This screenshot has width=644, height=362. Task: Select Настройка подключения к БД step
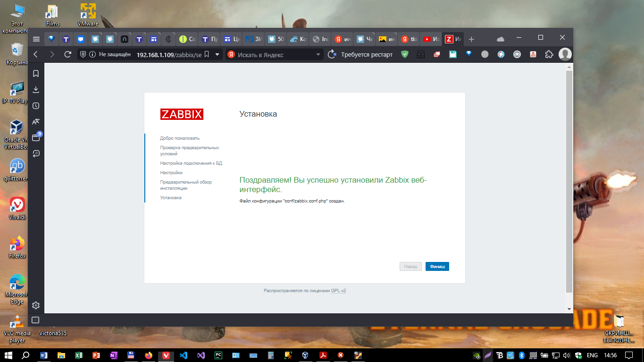191,163
